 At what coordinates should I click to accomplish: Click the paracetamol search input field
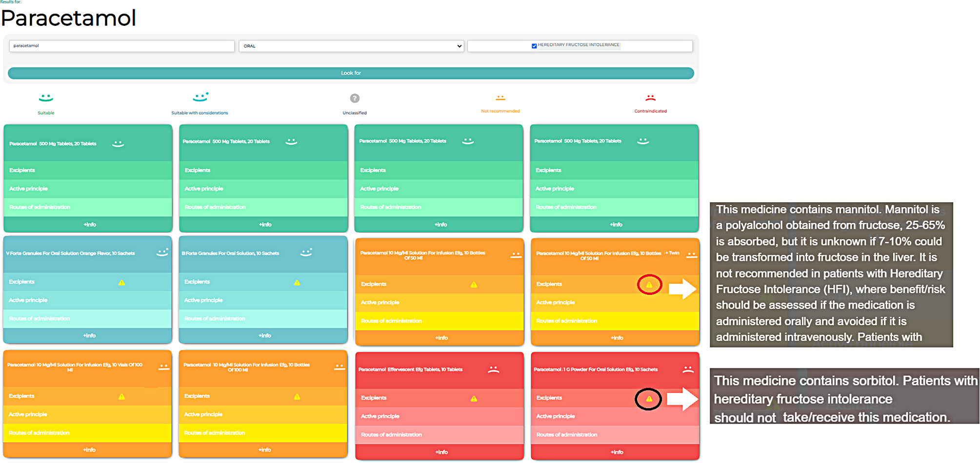pyautogui.click(x=121, y=46)
